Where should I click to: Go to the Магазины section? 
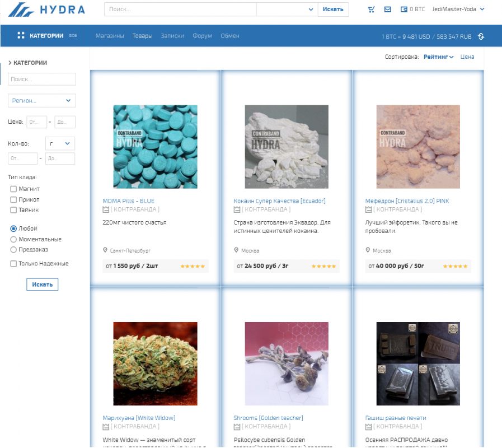coord(110,36)
